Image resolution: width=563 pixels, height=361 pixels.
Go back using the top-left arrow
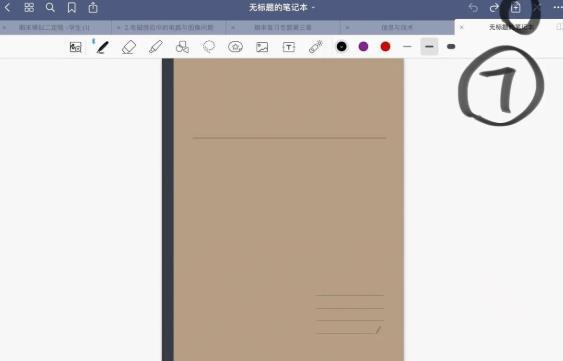coord(7,7)
